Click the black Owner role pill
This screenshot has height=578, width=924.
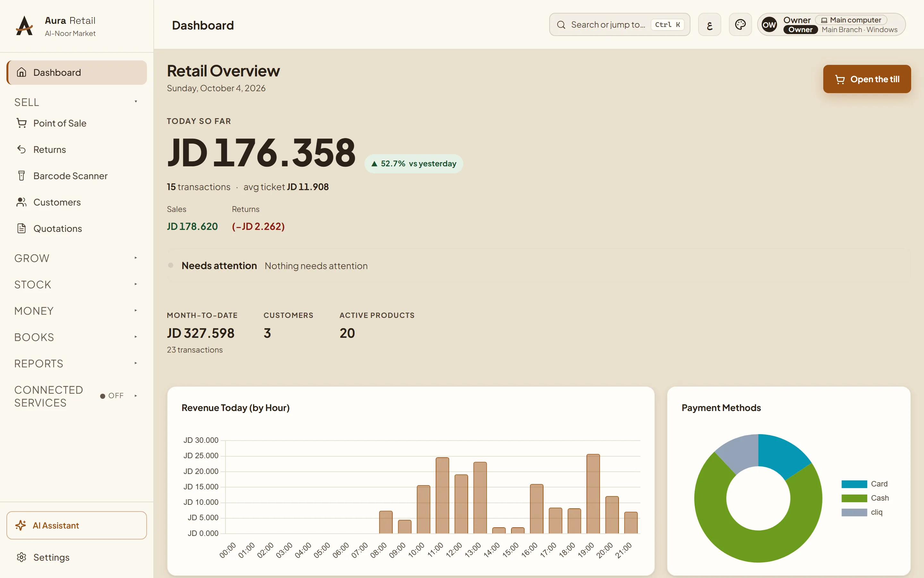tap(800, 30)
